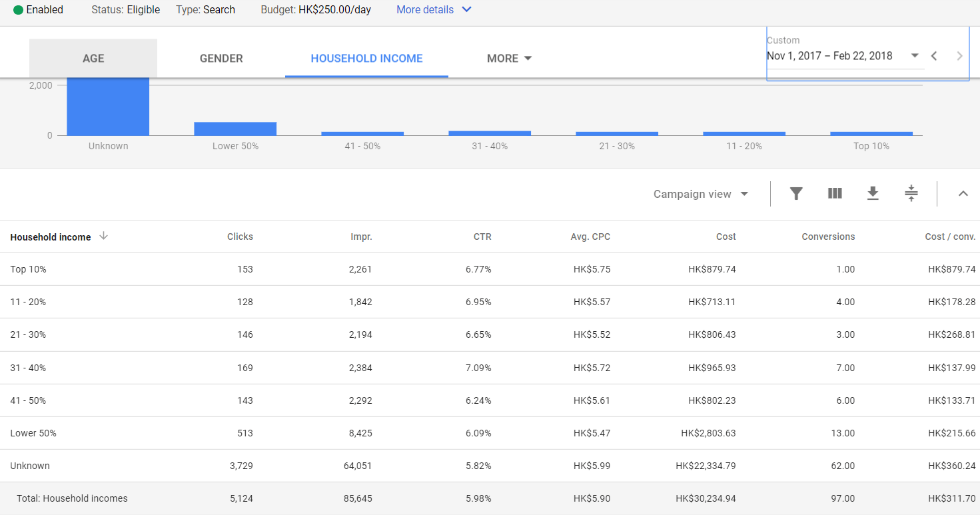Download the household income report

pyautogui.click(x=873, y=193)
